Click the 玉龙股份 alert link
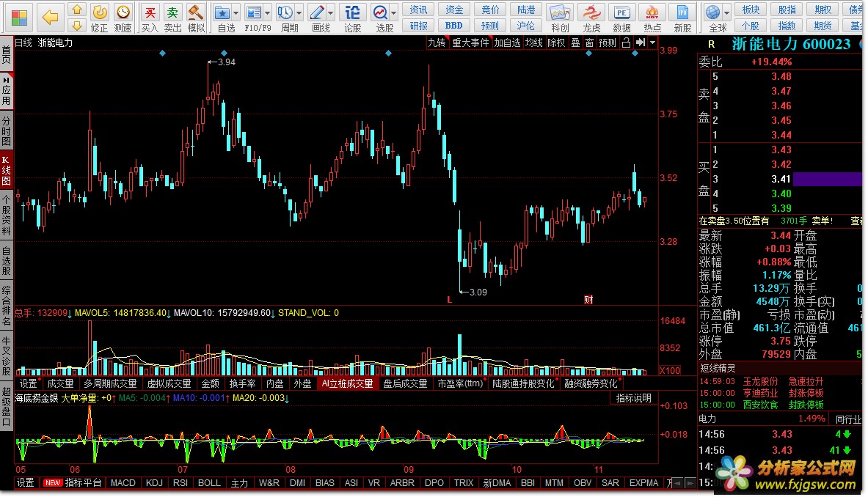 click(x=760, y=381)
